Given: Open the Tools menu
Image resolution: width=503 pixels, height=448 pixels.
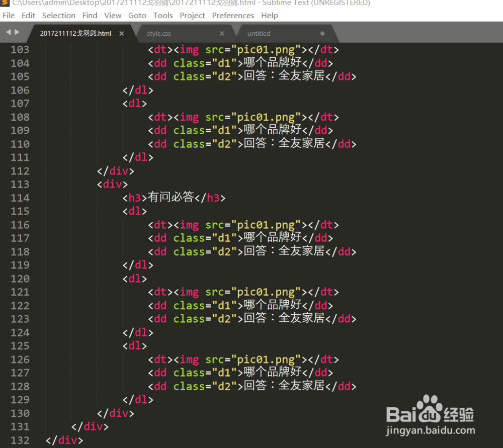Looking at the screenshot, I should [163, 16].
